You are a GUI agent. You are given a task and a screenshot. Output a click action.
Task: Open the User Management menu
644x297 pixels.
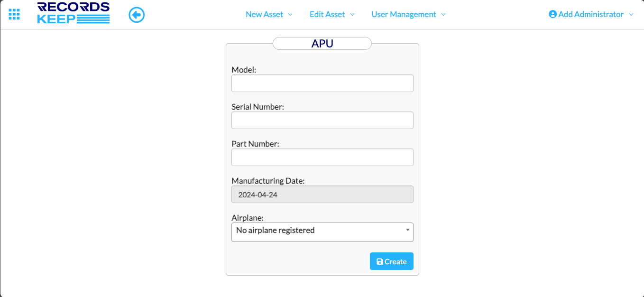(404, 14)
